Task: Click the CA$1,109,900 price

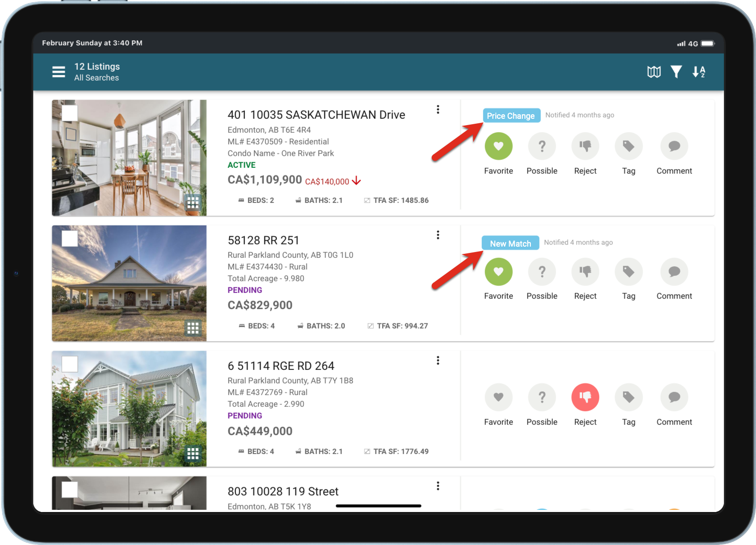Action: (265, 180)
